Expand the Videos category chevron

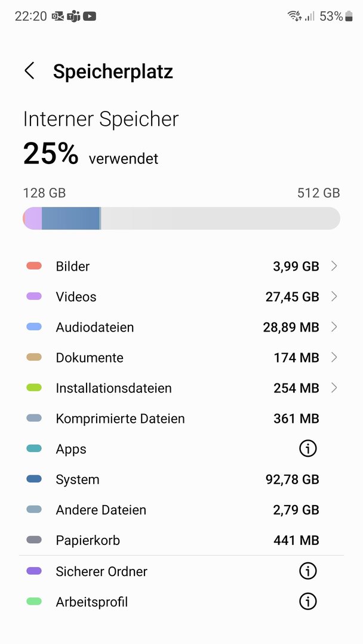334,296
